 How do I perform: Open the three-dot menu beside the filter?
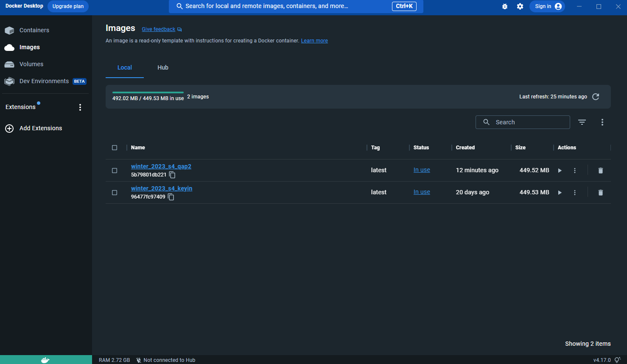(602, 122)
